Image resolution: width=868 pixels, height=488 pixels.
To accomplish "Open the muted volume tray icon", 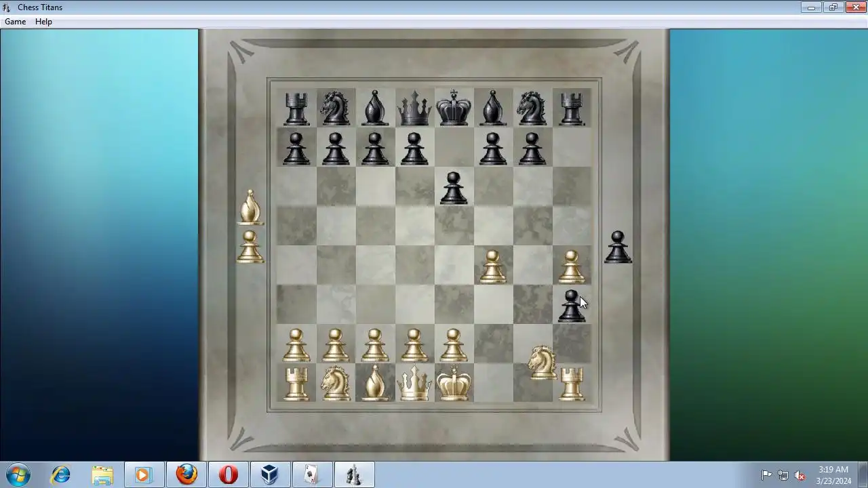I will pyautogui.click(x=800, y=475).
